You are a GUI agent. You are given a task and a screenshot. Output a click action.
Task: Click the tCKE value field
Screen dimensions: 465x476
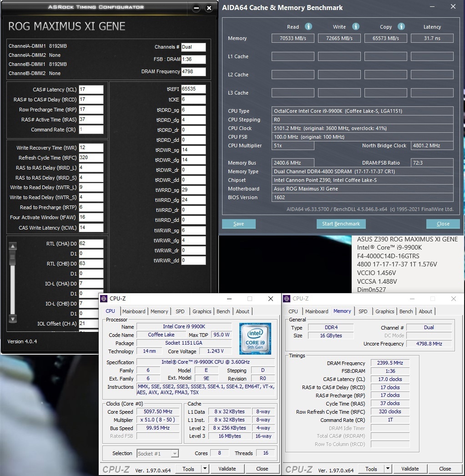[x=193, y=100]
